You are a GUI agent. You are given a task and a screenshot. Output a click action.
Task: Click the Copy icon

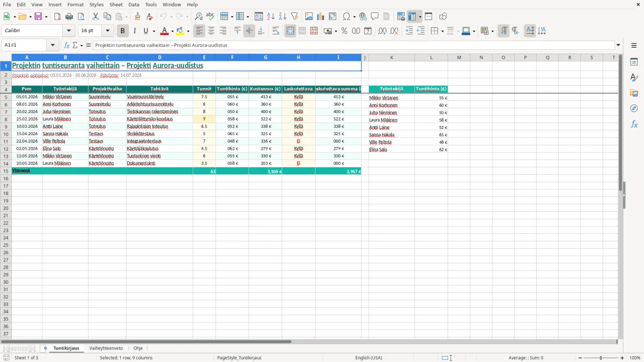click(x=107, y=17)
